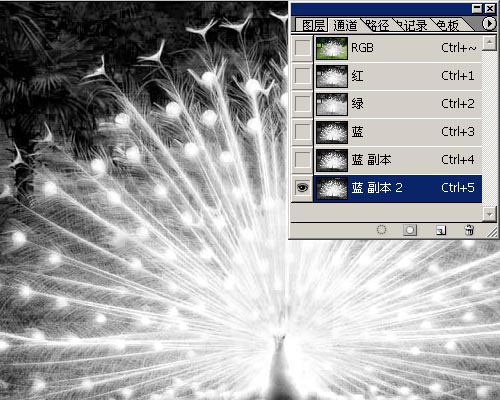Close the channels palette
Screen dimensions: 500x400
[x=490, y=8]
